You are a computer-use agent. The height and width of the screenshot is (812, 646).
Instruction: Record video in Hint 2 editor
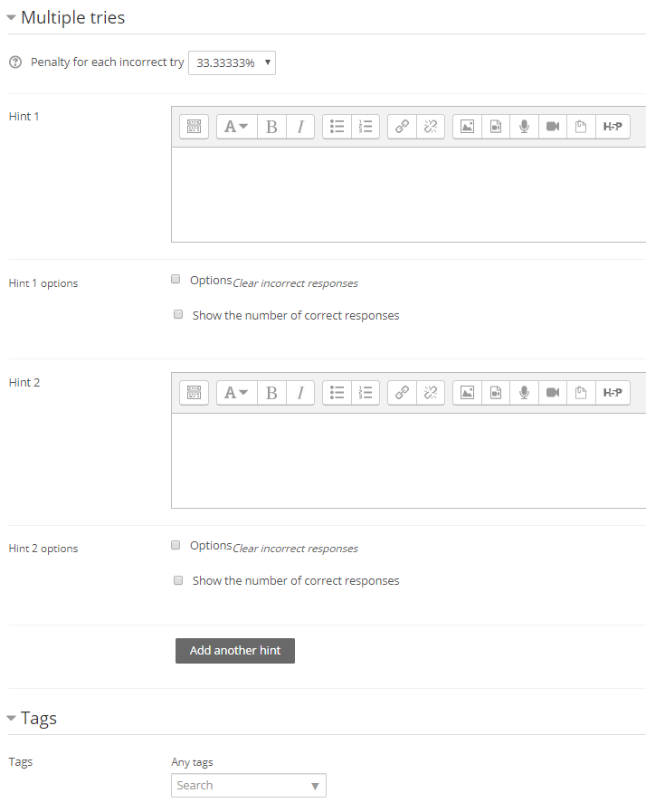552,393
